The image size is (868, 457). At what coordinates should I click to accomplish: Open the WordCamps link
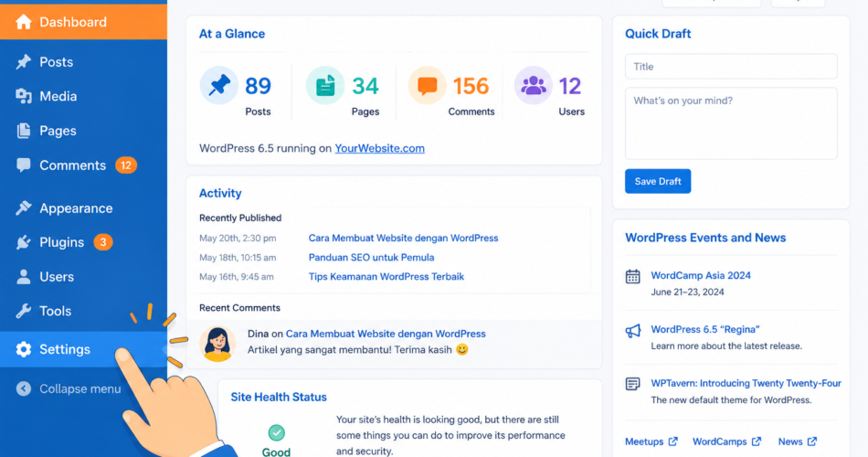point(720,441)
